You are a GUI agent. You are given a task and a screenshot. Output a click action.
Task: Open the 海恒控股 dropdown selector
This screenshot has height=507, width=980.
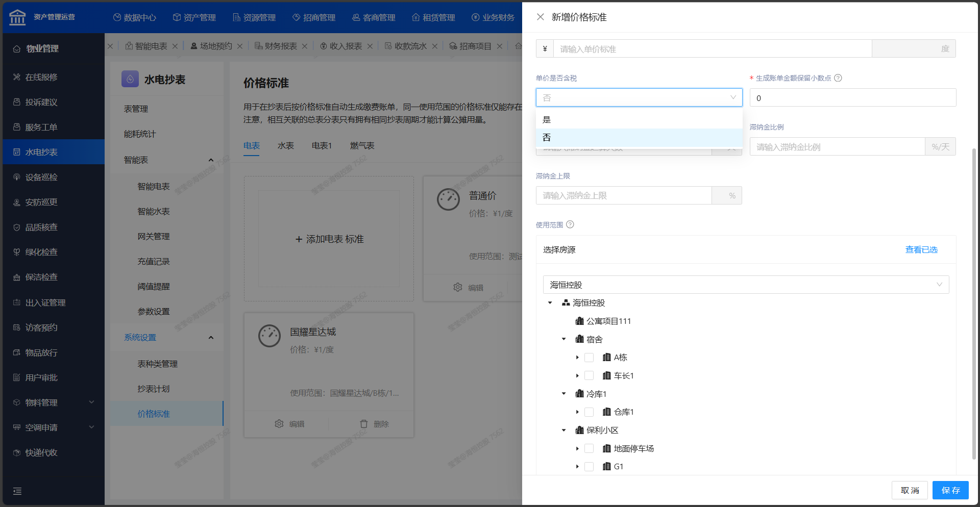coord(745,285)
